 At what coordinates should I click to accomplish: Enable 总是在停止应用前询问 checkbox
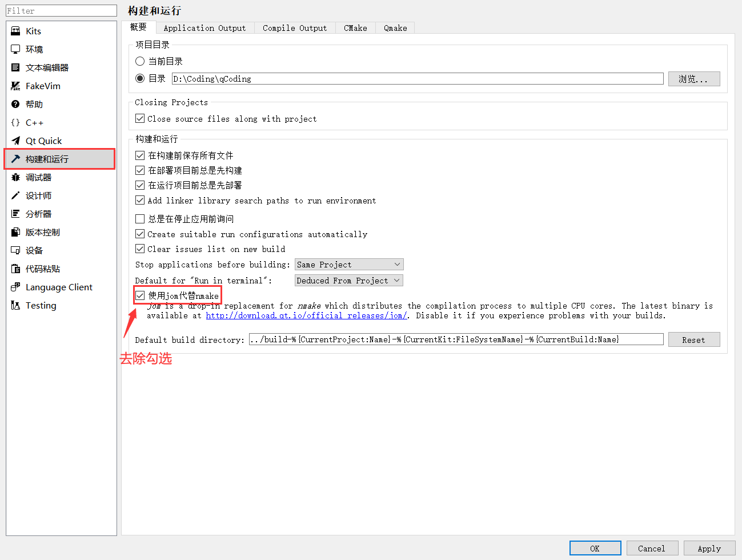[140, 219]
